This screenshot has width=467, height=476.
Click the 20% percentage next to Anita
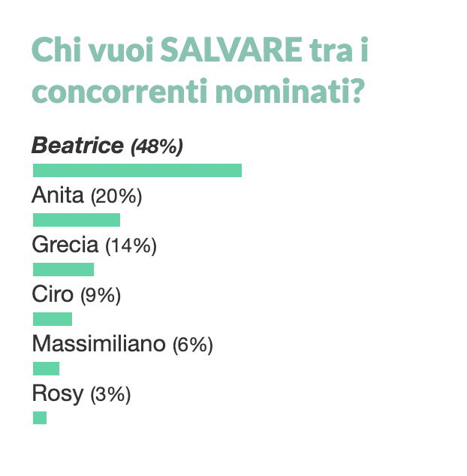[116, 197]
